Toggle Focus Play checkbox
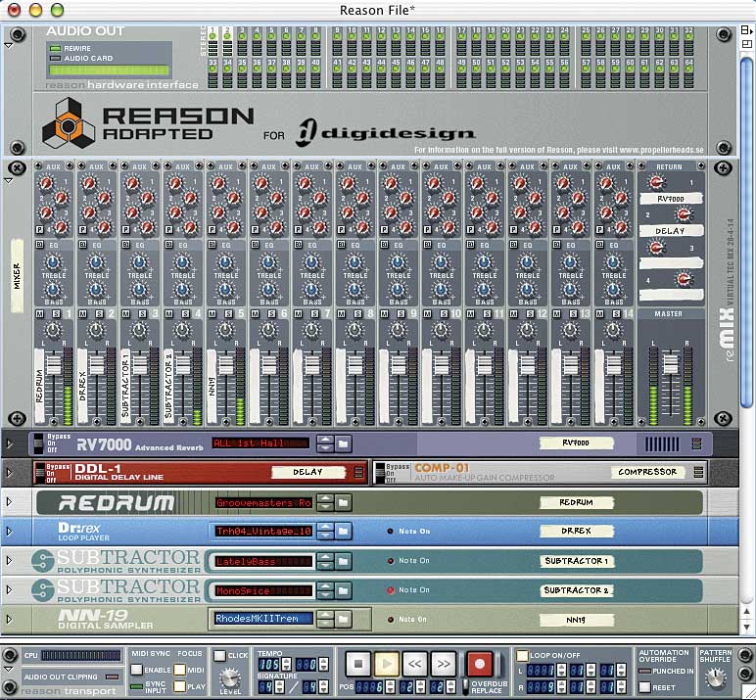Screen dimensions: 756x700 coord(180,686)
